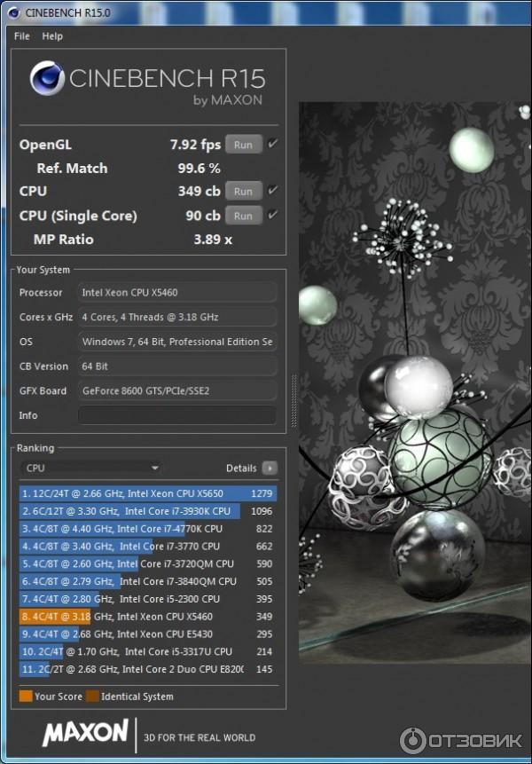Select ranking row Intel Core i5-2300
The height and width of the screenshot is (764, 532).
(x=148, y=599)
